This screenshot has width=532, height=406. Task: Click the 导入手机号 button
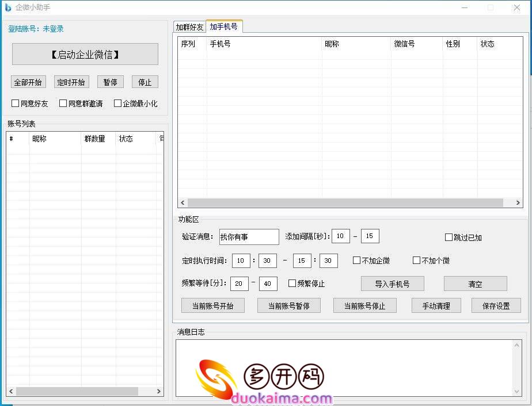[x=392, y=284]
